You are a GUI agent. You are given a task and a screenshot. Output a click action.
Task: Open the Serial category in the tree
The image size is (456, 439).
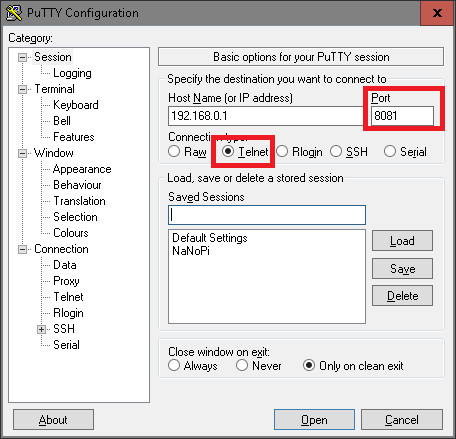click(x=66, y=345)
